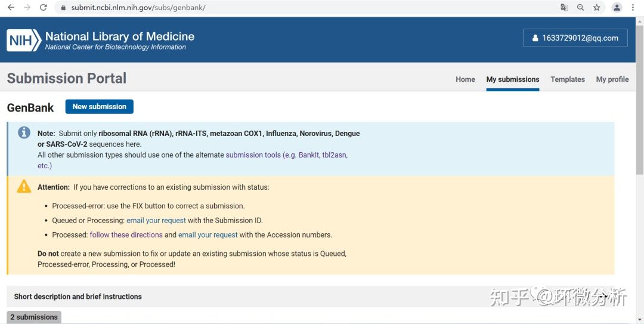Click the 'Attention:' label text
This screenshot has width=644, height=324.
pyautogui.click(x=54, y=187)
